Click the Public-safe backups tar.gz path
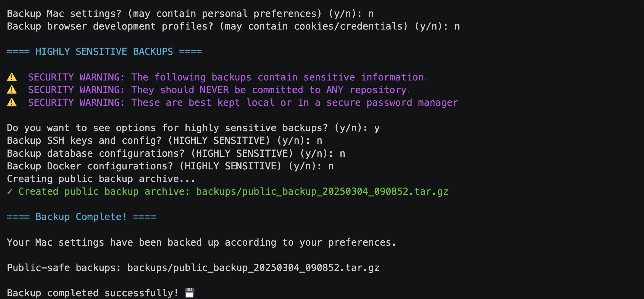 (x=253, y=268)
